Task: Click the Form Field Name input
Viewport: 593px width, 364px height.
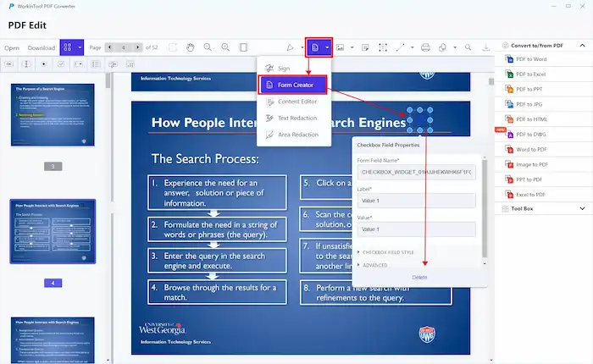Action: (417, 172)
